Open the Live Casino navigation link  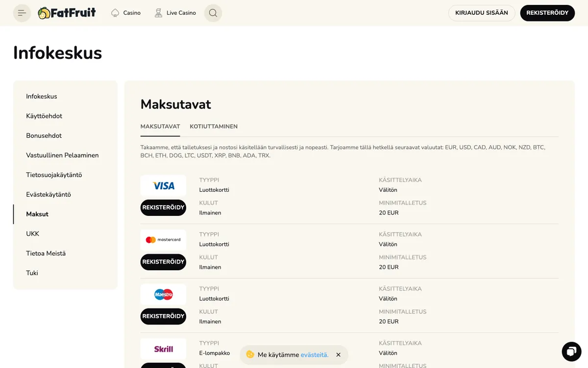click(x=181, y=13)
